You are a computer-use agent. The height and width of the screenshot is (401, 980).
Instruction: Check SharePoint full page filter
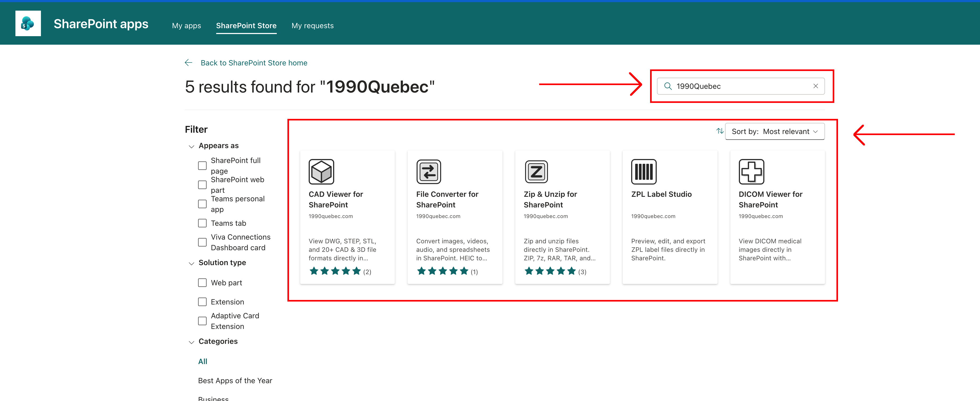tap(202, 165)
